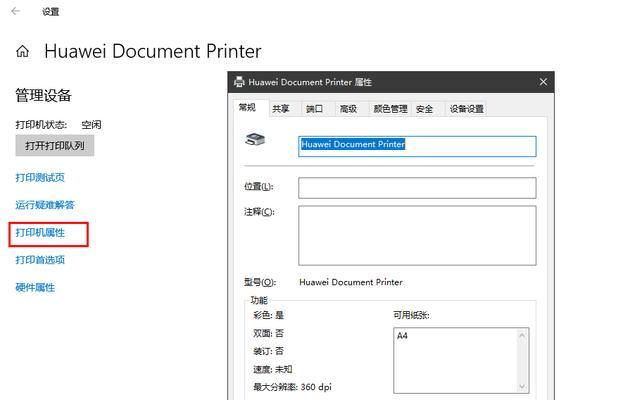The image size is (642, 400).
Task: Click the printer name field
Action: point(417,146)
